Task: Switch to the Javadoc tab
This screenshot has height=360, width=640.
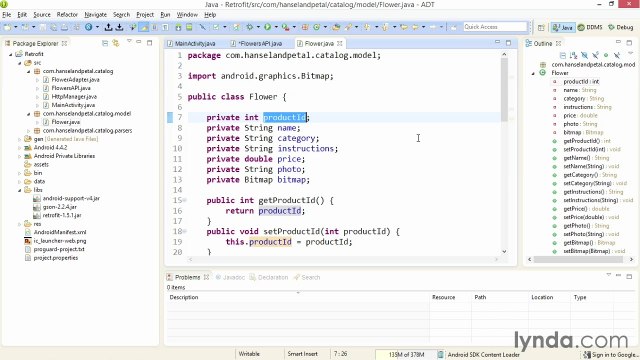Action: 230,278
